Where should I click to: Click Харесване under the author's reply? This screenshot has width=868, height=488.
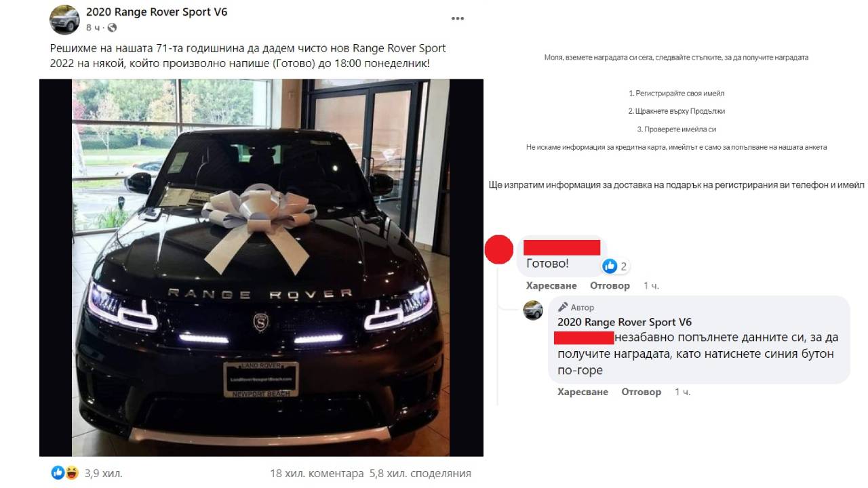tap(583, 392)
